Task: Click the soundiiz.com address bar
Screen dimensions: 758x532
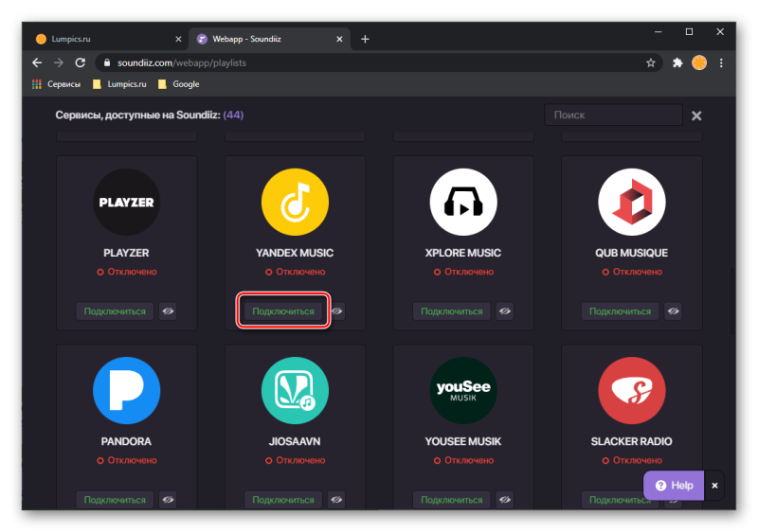Action: (x=379, y=62)
